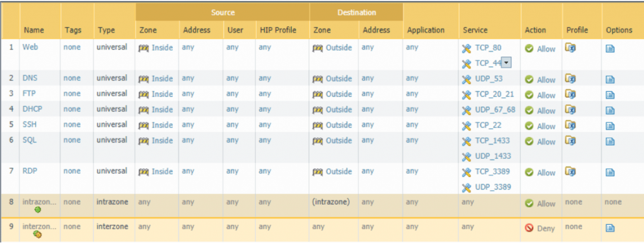
Task: Click the green gear icon under intrazone rule
Action: point(38,210)
